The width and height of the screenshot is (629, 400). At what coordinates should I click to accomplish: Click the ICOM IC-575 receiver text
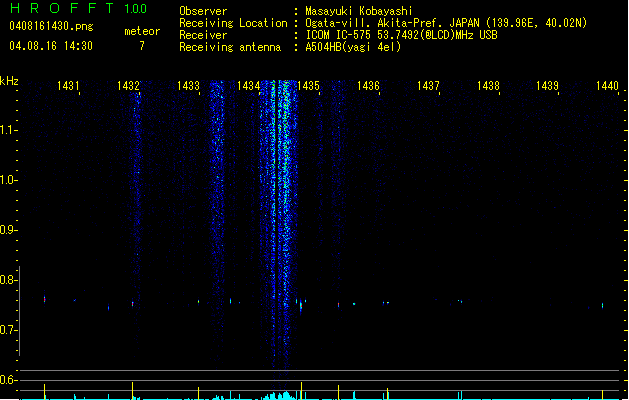(x=401, y=35)
